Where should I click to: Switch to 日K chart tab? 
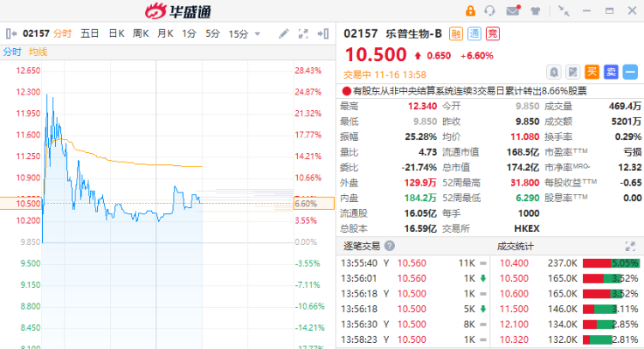point(117,34)
